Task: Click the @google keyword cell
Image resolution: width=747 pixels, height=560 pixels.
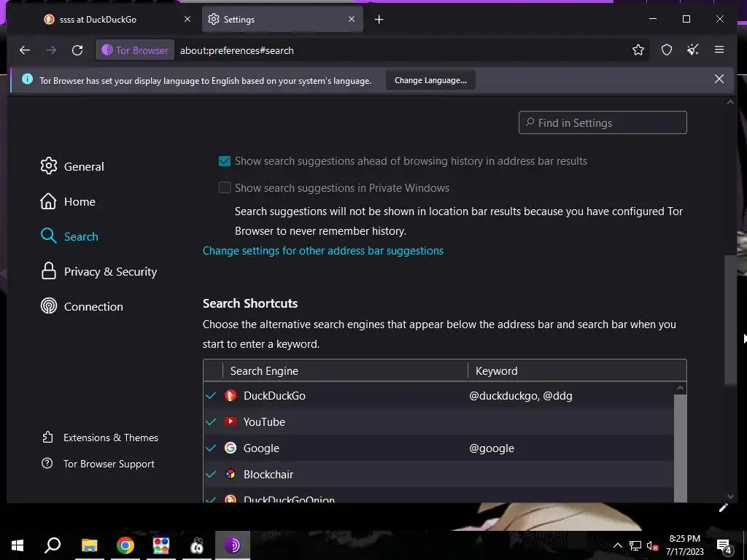Action: 492,448
